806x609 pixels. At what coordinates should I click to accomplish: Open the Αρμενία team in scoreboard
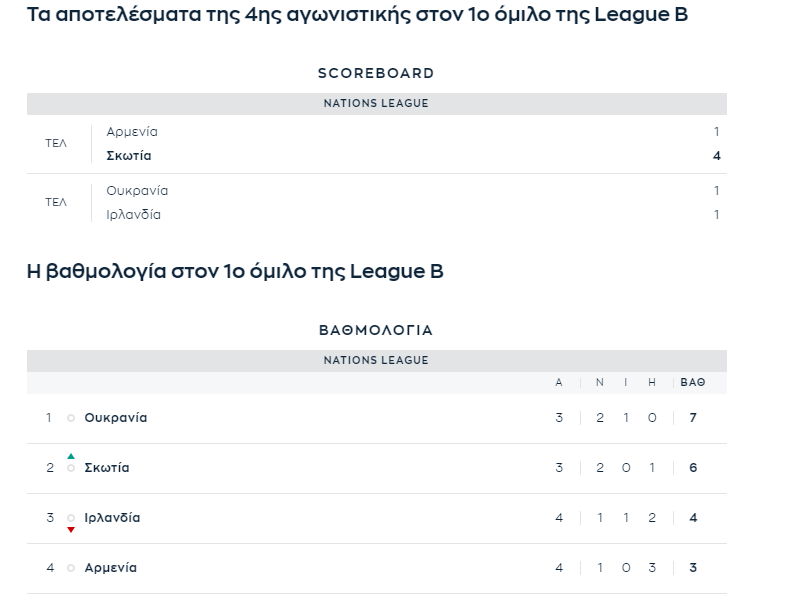point(132,132)
